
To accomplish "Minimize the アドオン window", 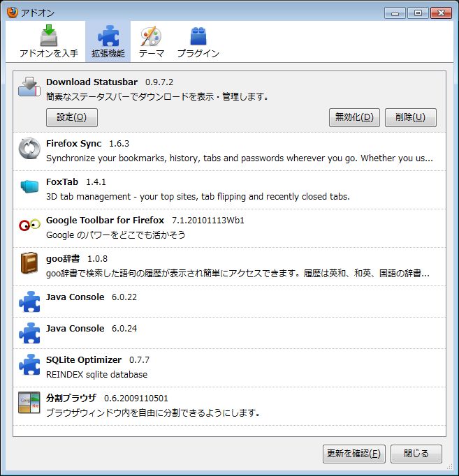I will [x=395, y=13].
